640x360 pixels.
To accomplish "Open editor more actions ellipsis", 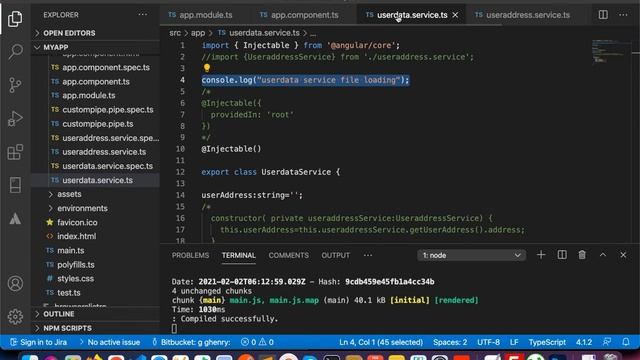I will 623,15.
